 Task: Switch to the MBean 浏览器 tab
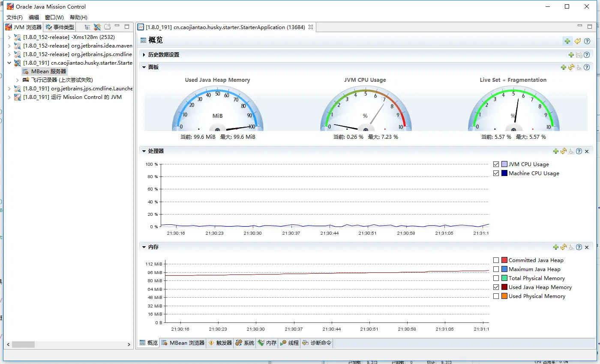pos(183,343)
